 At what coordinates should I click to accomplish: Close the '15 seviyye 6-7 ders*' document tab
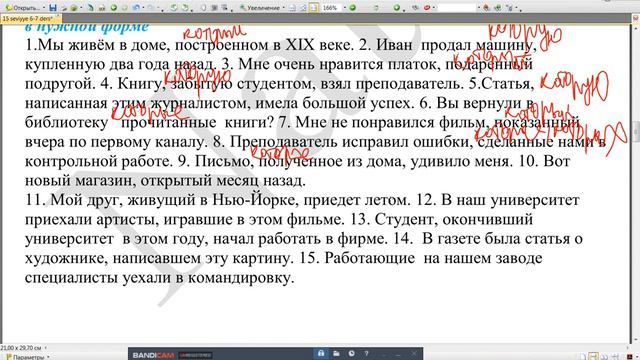58,16
